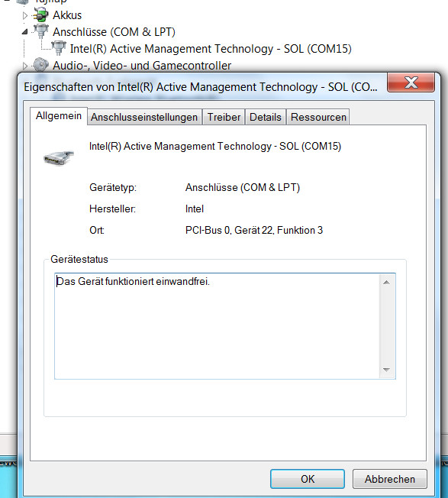Screen dimensions: 448x498
Task: Click the Abbrechen button
Action: [x=390, y=479]
